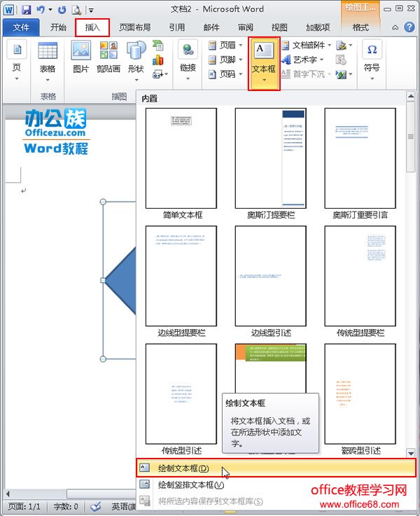Click the Hyperlink (链接) globe icon
420x516 pixels.
[188, 60]
